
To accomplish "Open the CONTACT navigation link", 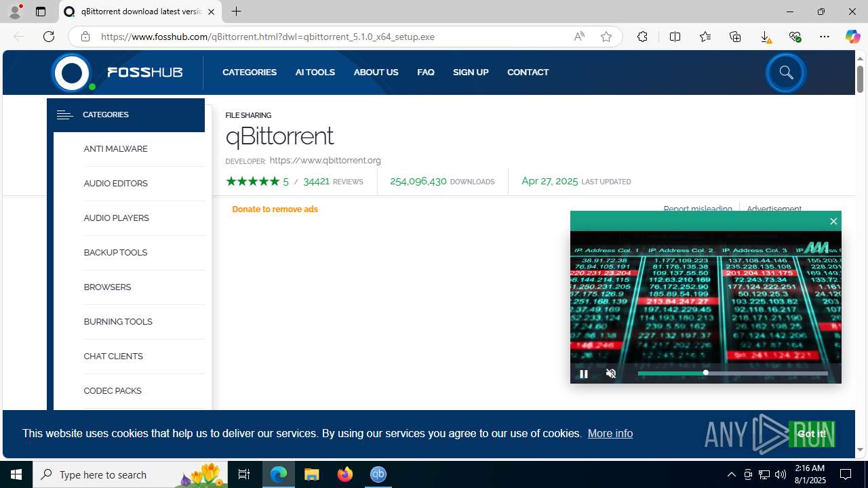I will tap(528, 72).
